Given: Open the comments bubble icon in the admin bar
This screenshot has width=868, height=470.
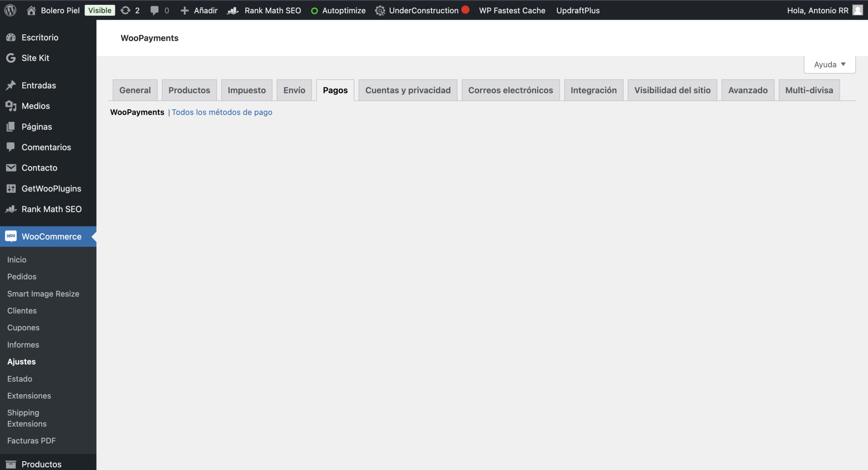Looking at the screenshot, I should [154, 10].
